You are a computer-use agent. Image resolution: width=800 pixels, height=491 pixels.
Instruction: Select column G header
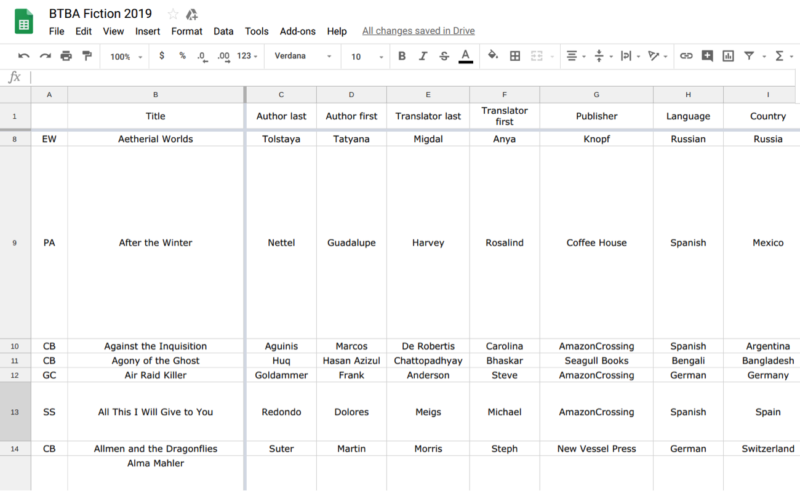[596, 94]
